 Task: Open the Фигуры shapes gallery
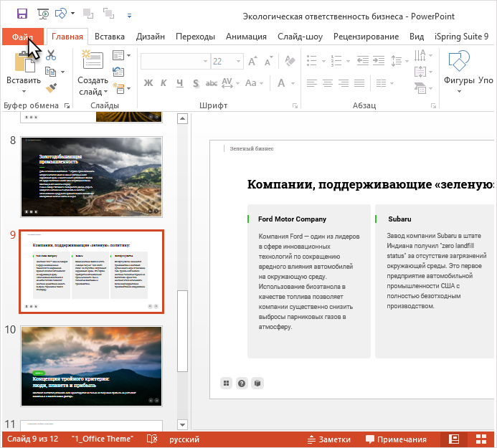point(459,72)
